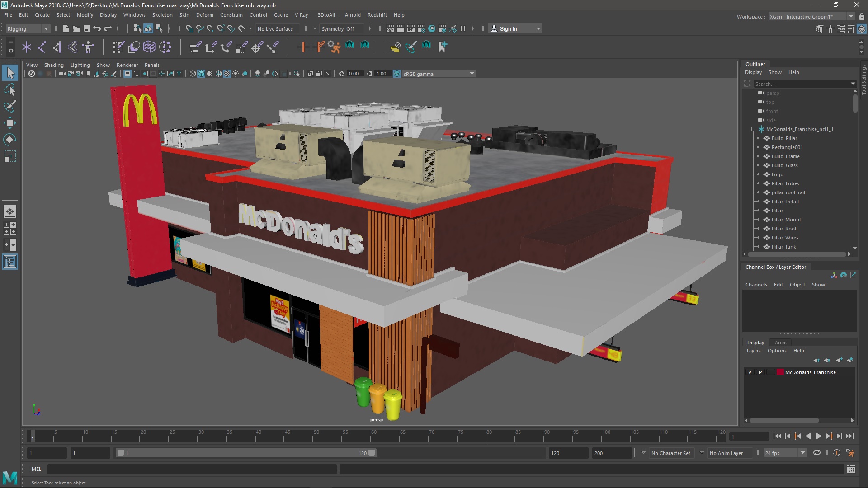Click the McDonalds_Franchise layer color swatch
The width and height of the screenshot is (868, 488).
780,372
